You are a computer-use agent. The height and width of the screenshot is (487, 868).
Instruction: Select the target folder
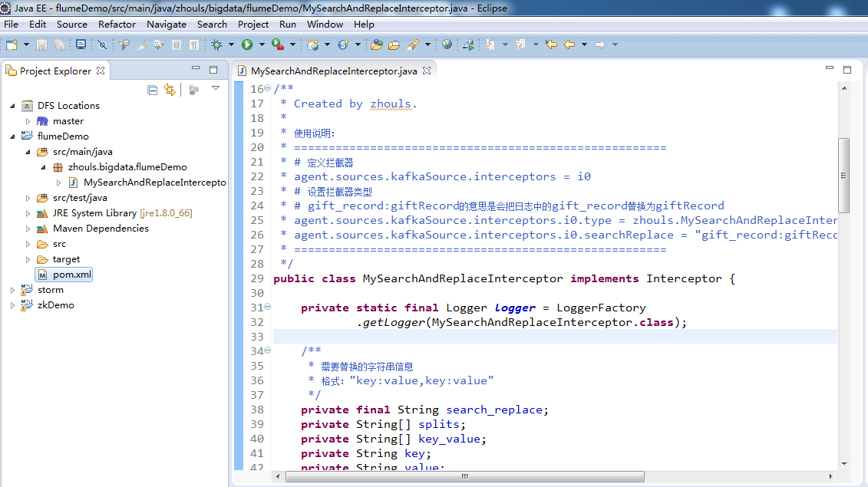tap(66, 259)
